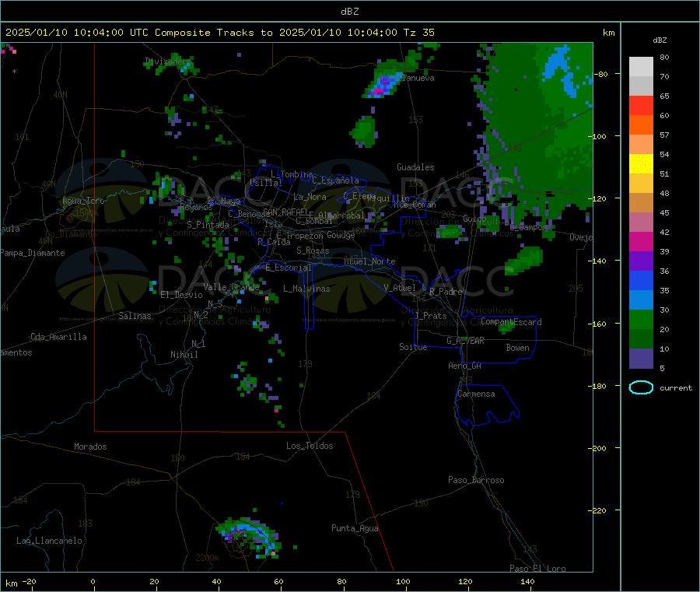Click the 'L_Tombina' label
Screen dimensions: 700x592
pyautogui.click(x=292, y=174)
